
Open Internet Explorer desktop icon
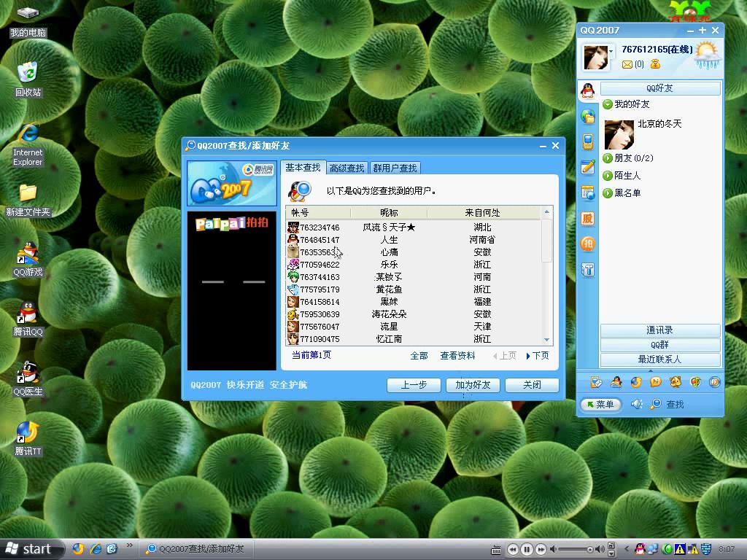(28, 144)
